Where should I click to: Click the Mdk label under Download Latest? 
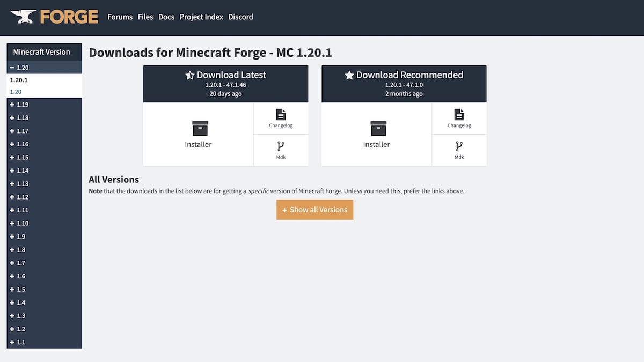coord(281,157)
